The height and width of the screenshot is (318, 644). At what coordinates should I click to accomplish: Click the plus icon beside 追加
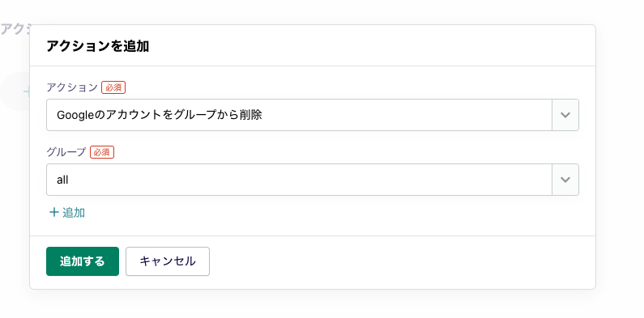pos(53,212)
